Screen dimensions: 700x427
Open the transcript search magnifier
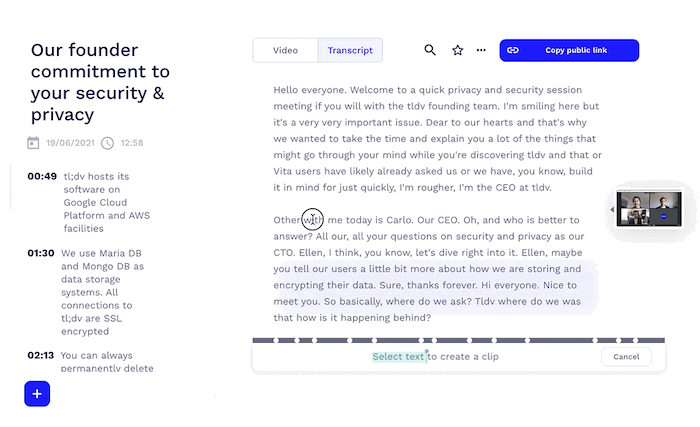(x=430, y=50)
